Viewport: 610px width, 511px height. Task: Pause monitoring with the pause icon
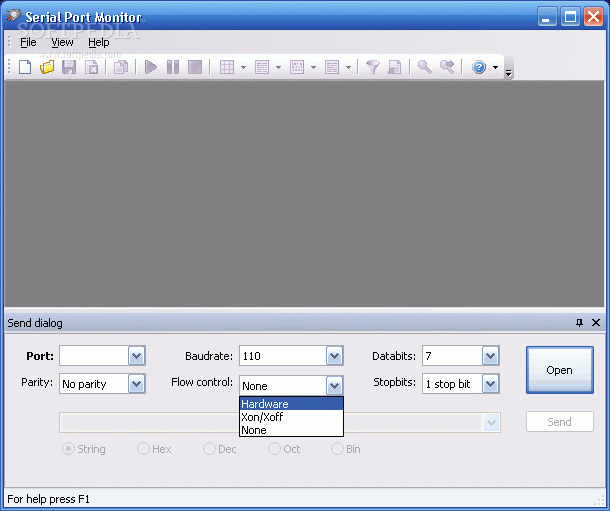click(x=173, y=67)
